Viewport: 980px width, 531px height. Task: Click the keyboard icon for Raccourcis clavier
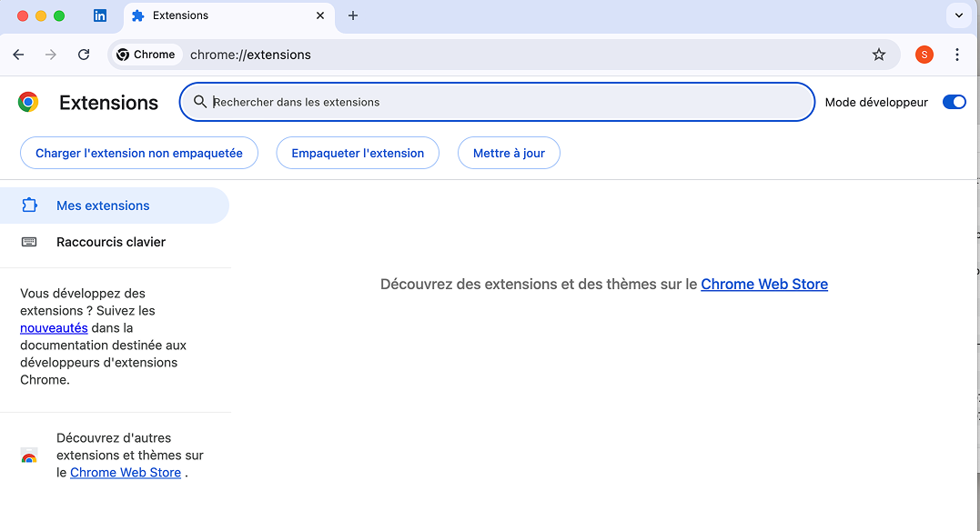coord(29,242)
